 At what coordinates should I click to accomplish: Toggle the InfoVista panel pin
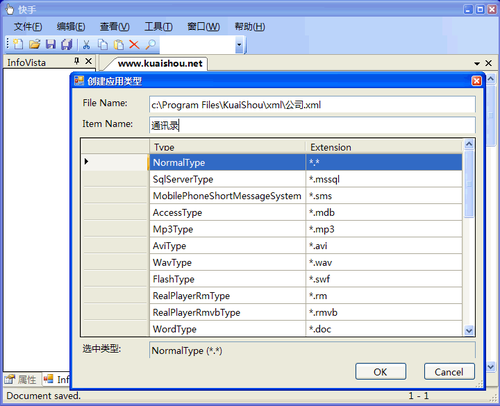click(x=77, y=61)
